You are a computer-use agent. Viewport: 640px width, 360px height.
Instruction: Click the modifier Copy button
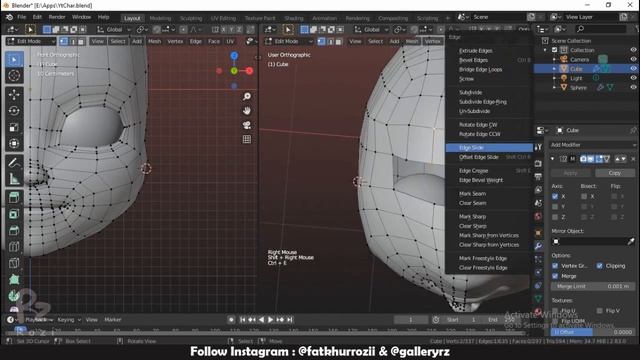coord(615,173)
